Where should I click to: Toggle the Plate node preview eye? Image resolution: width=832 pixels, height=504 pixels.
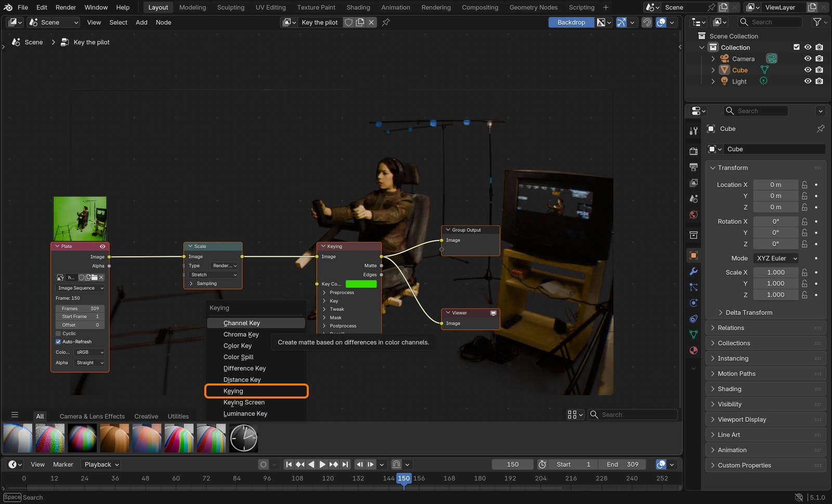(102, 246)
